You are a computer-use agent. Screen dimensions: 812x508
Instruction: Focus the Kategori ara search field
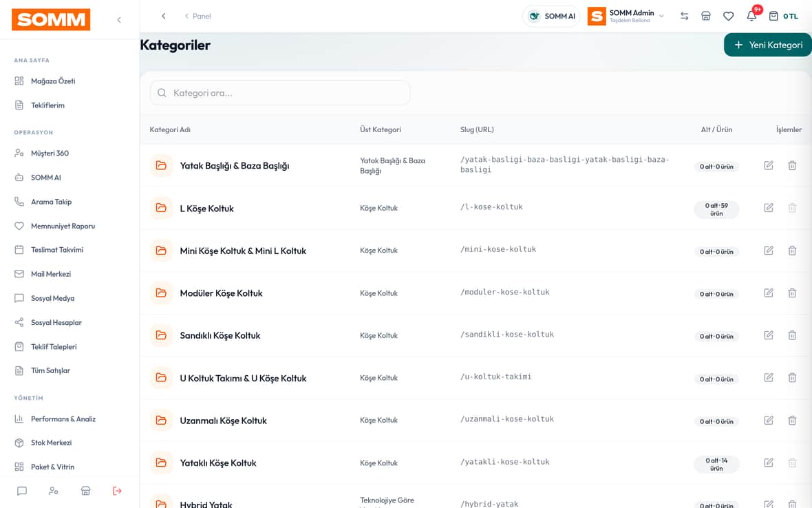(280, 93)
